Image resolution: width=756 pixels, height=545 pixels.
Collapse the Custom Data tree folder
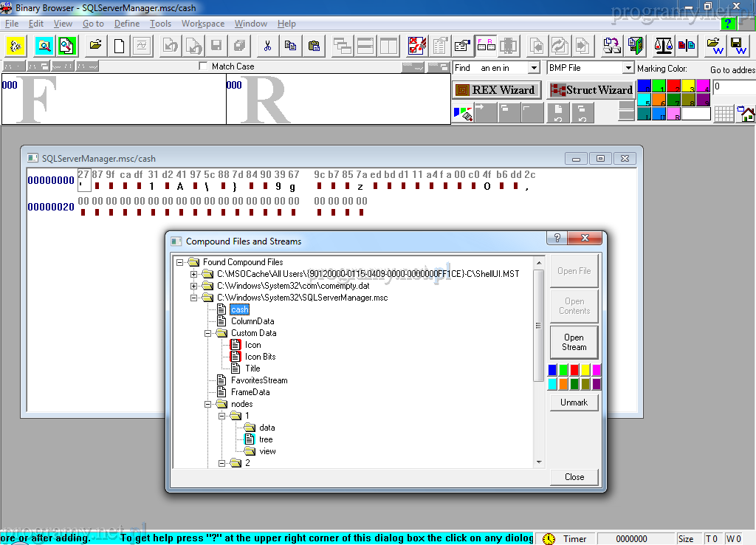209,333
